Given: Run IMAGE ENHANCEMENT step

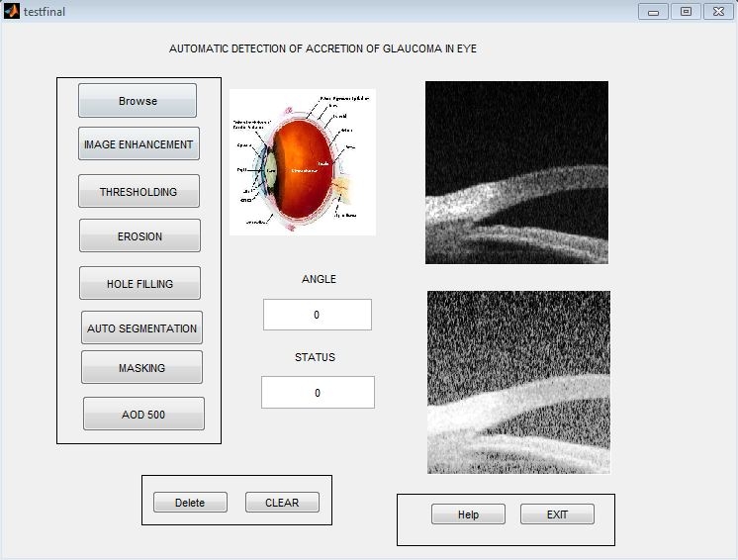Looking at the screenshot, I should (x=138, y=144).
